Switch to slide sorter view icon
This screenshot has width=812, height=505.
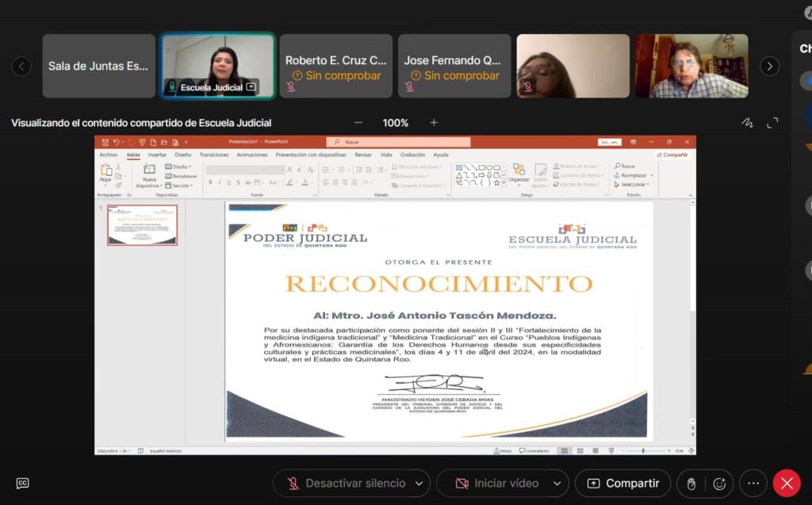click(x=580, y=451)
